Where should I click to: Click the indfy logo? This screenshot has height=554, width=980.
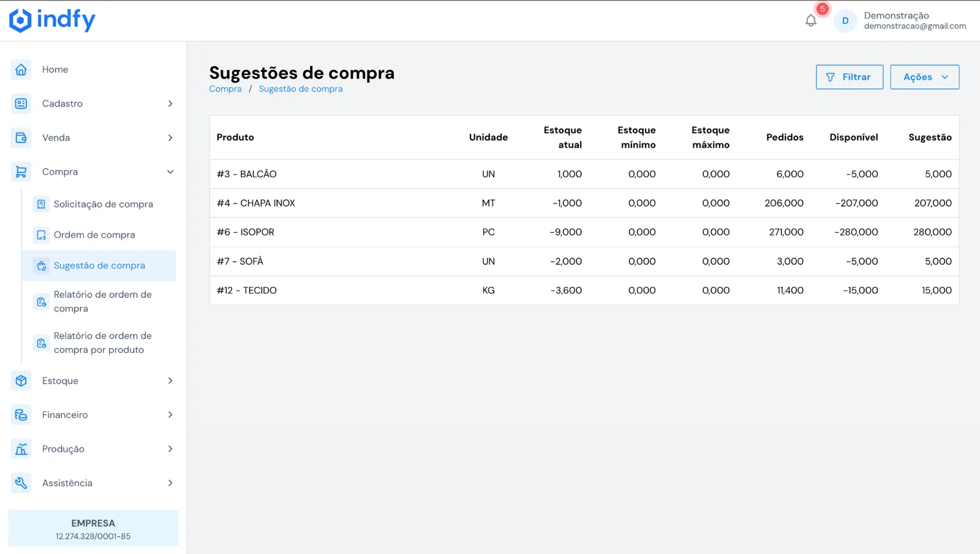53,20
